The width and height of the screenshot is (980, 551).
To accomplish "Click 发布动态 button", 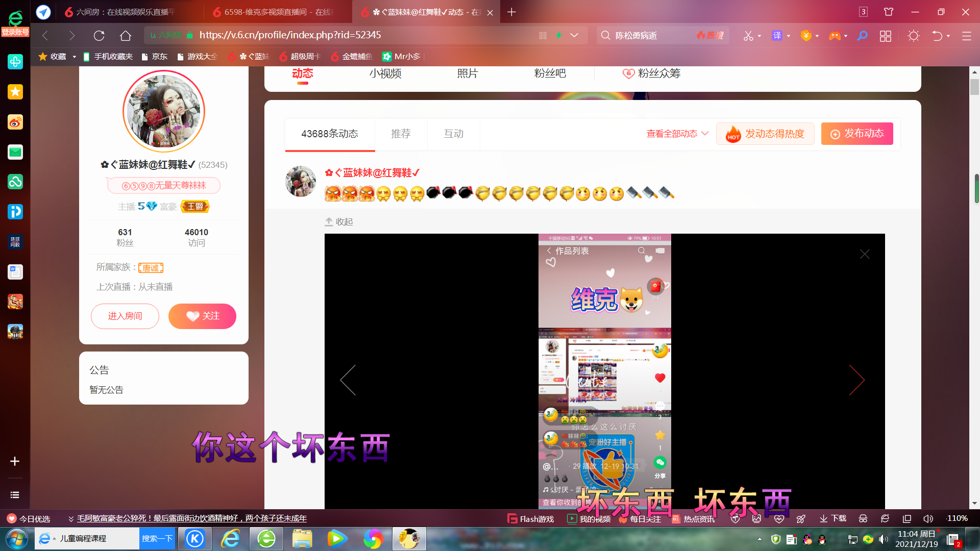I will coord(857,134).
